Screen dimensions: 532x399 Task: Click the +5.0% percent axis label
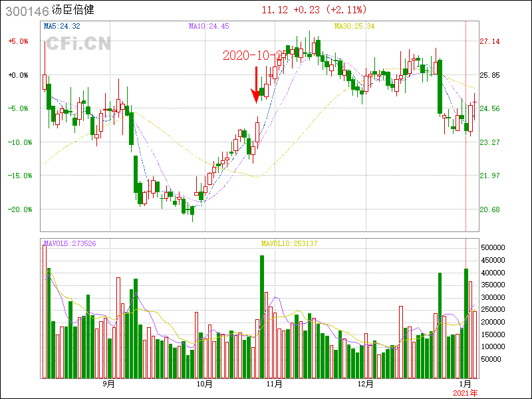click(x=19, y=41)
